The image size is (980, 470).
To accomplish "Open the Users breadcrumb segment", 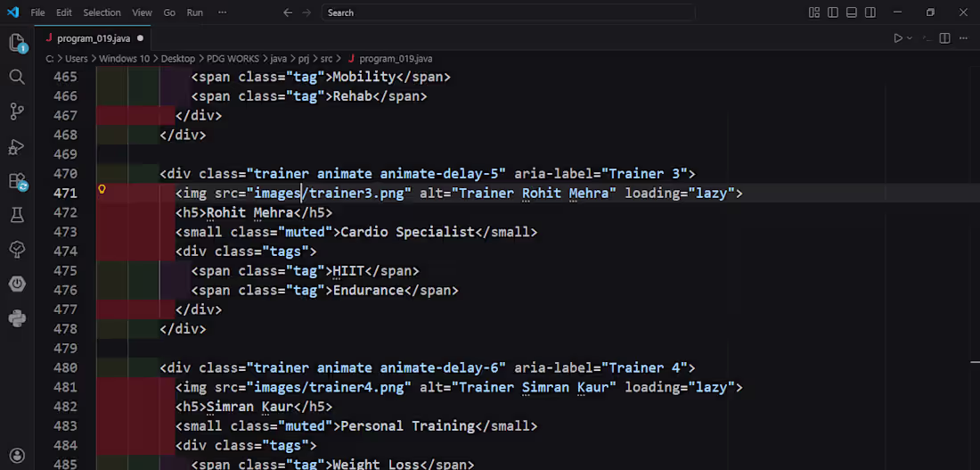I will [77, 58].
